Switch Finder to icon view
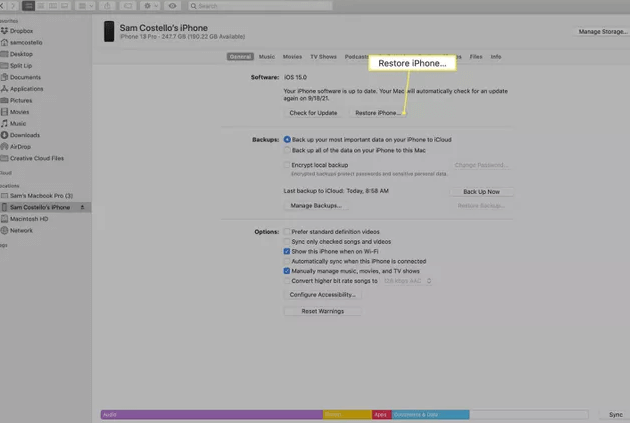 28,6
